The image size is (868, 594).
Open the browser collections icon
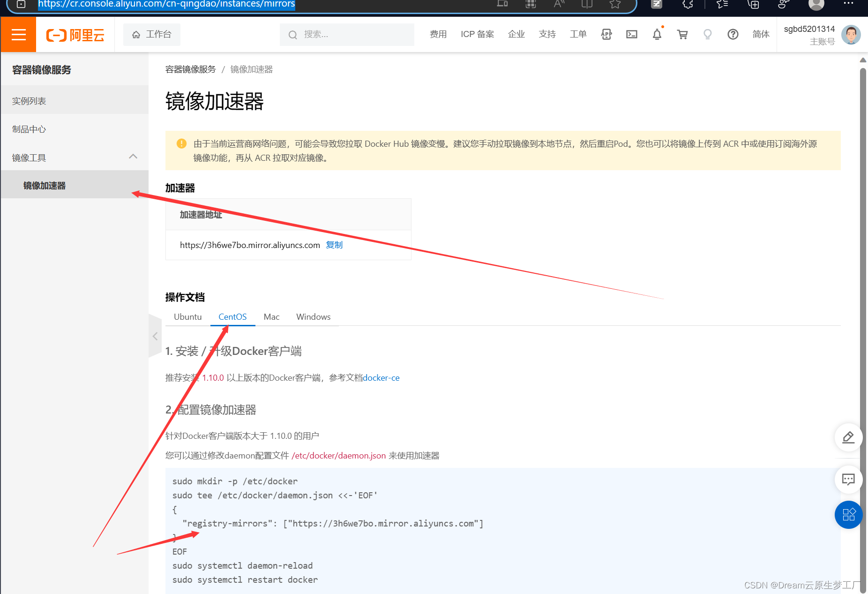tap(753, 4)
